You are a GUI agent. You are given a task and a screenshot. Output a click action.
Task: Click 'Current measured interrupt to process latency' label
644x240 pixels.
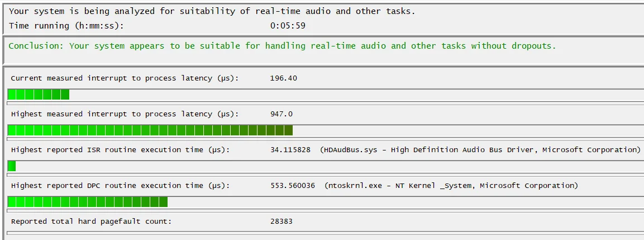pos(125,78)
